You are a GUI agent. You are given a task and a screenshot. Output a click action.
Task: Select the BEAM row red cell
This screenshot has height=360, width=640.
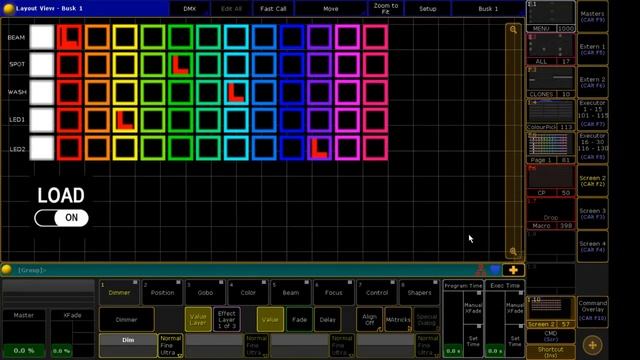(x=69, y=37)
